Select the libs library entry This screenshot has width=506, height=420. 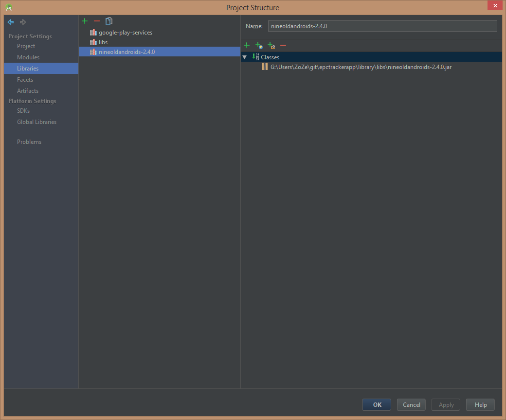tap(103, 42)
